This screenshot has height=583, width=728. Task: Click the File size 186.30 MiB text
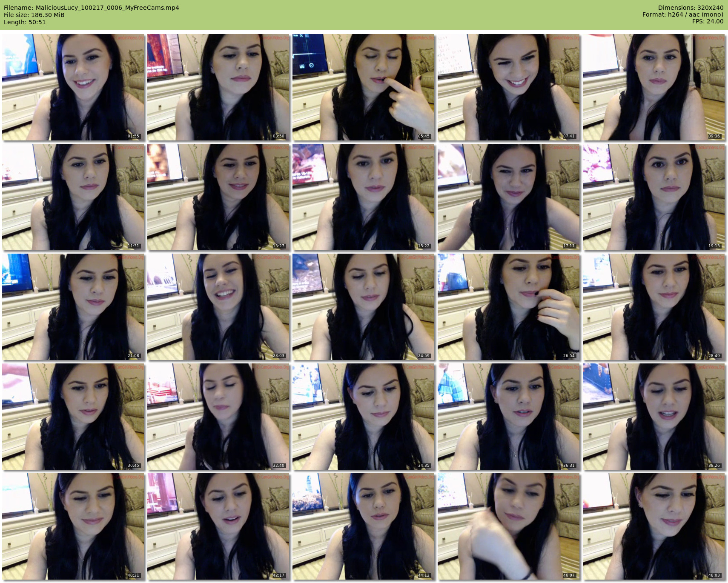coord(34,15)
